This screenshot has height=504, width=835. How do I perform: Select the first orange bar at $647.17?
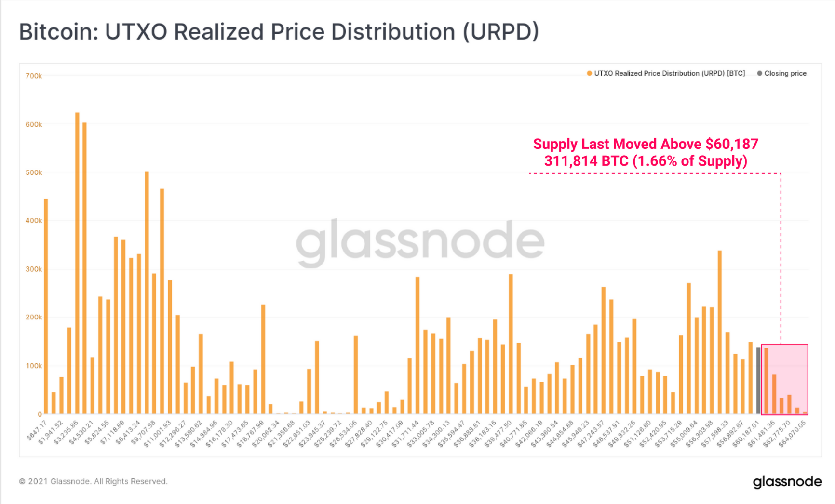coord(46,306)
